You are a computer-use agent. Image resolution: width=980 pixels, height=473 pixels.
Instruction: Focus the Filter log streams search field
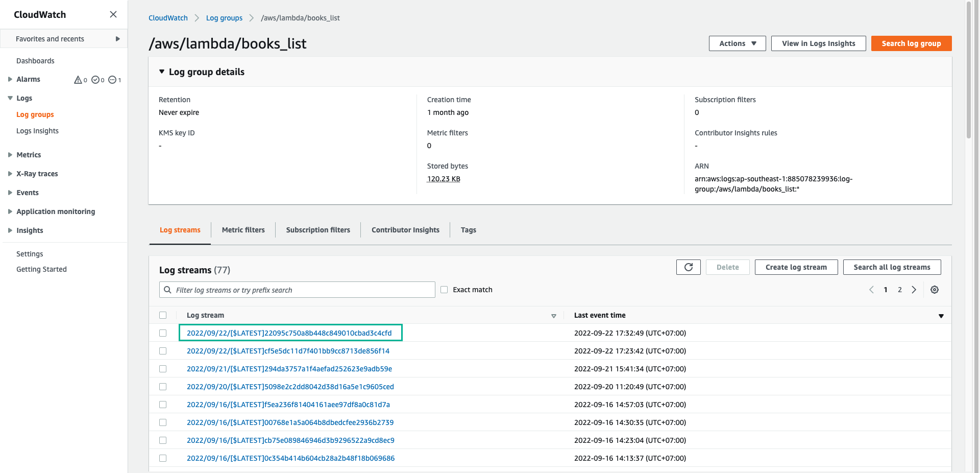point(297,290)
